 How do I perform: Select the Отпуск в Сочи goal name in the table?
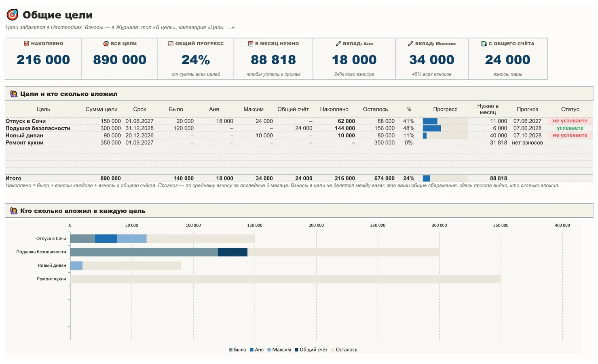25,121
